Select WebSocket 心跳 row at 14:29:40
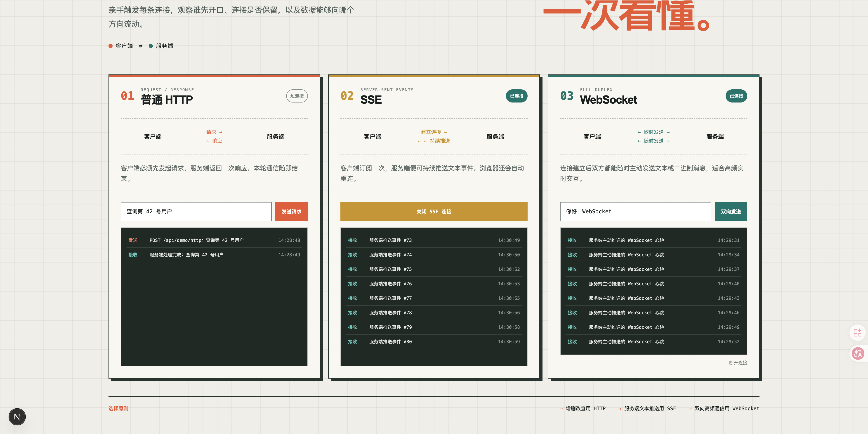The width and height of the screenshot is (868, 434). 653,284
